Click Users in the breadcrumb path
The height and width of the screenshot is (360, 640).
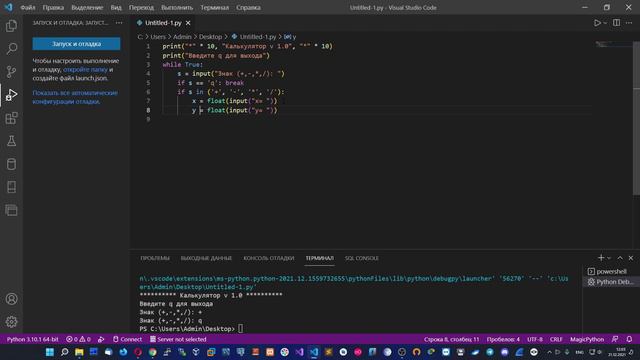pyautogui.click(x=158, y=37)
